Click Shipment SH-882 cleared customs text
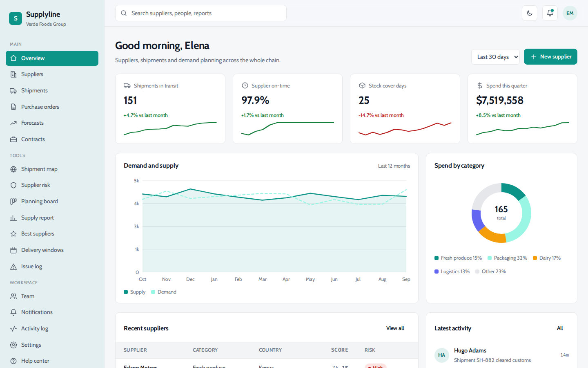The width and height of the screenshot is (588, 368). coord(492,360)
